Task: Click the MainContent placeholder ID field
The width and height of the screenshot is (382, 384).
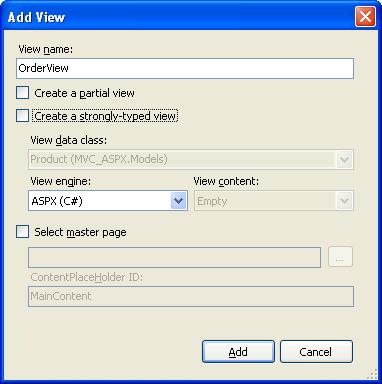Action: (x=191, y=296)
